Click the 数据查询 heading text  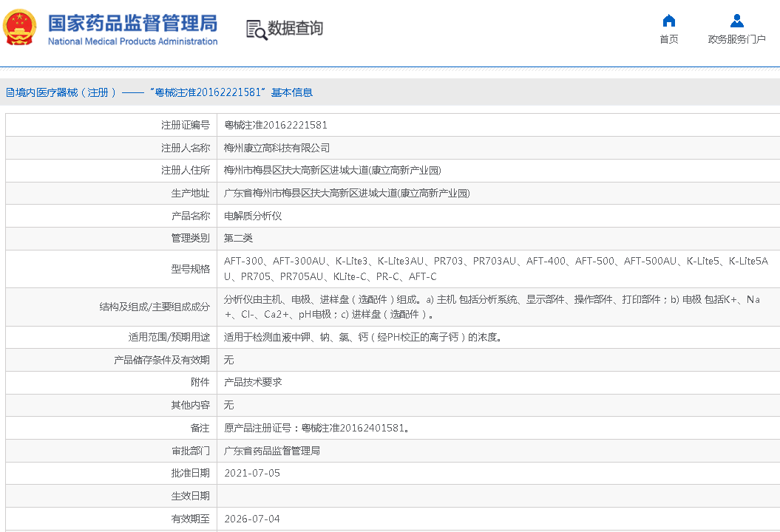(x=296, y=28)
